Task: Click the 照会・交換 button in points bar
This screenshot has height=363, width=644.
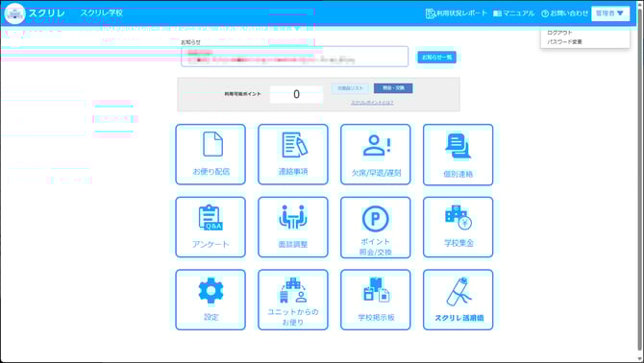Action: click(x=393, y=88)
